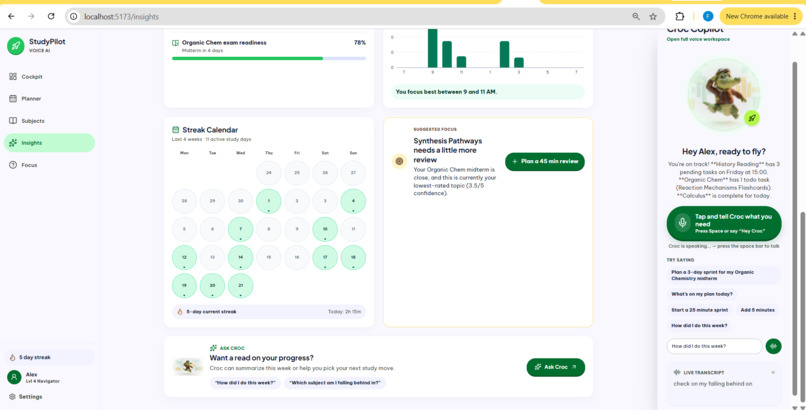Reload the current page

(51, 16)
